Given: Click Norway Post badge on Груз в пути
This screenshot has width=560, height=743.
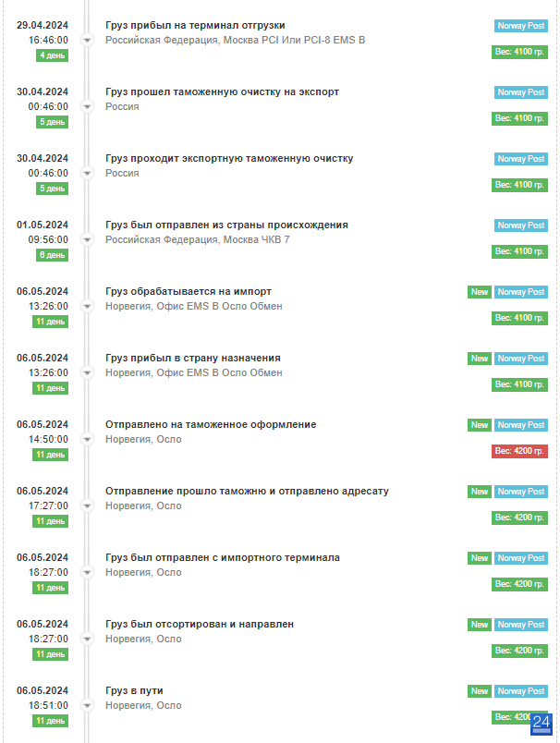Looking at the screenshot, I should (x=520, y=691).
